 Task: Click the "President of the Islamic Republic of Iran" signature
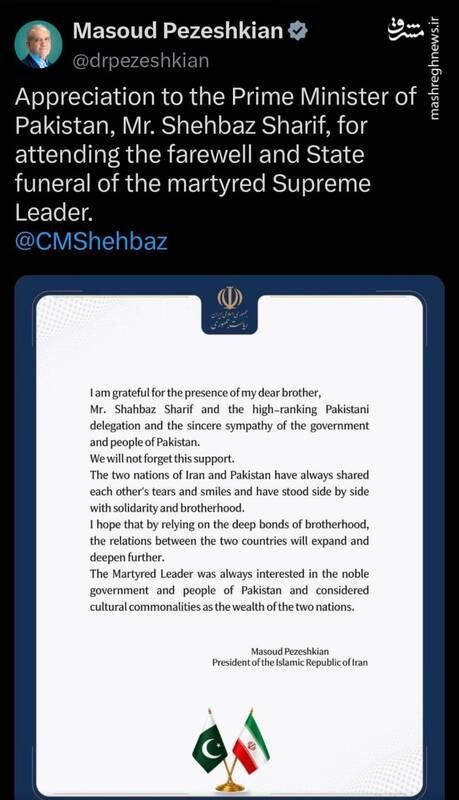pos(290,662)
